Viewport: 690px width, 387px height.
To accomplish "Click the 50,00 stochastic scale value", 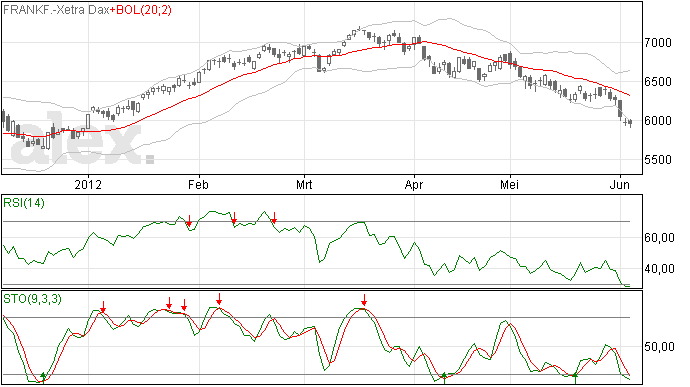I will pos(659,347).
